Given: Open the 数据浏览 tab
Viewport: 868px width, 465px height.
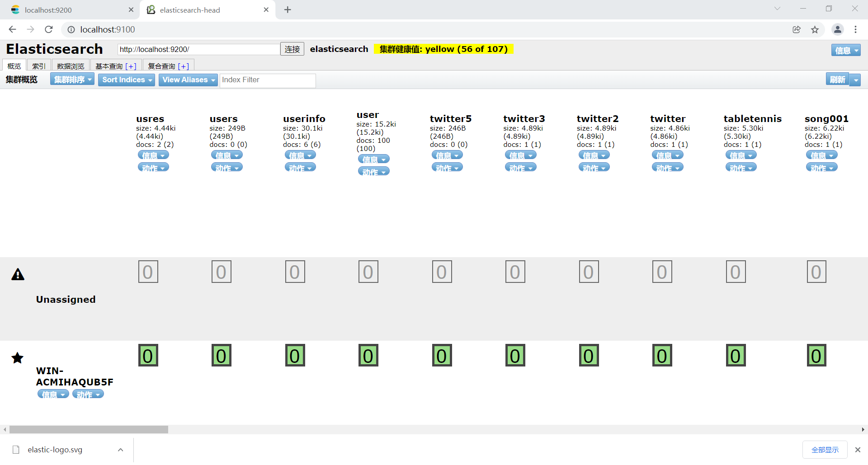Looking at the screenshot, I should [x=71, y=66].
